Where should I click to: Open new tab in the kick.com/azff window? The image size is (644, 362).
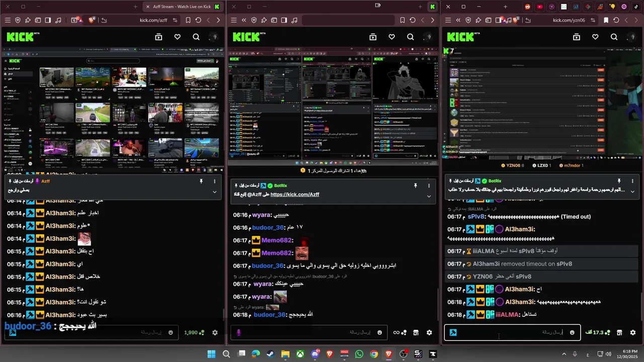coord(136,7)
